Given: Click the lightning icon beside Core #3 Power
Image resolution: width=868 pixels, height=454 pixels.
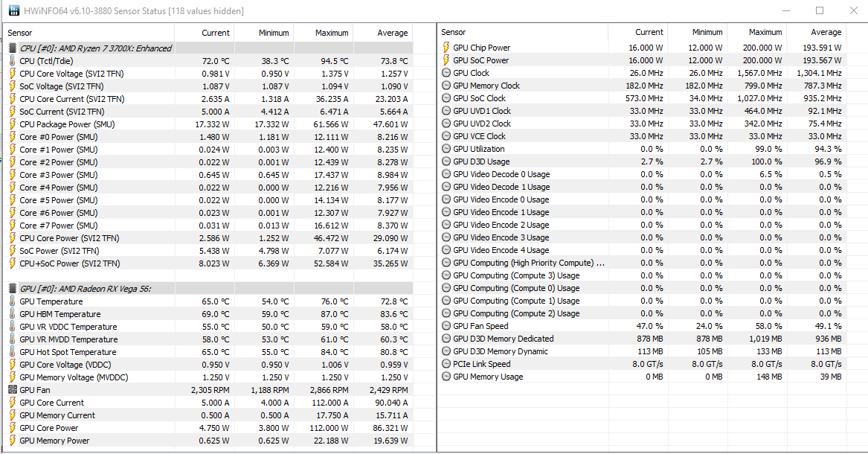Looking at the screenshot, I should (12, 175).
